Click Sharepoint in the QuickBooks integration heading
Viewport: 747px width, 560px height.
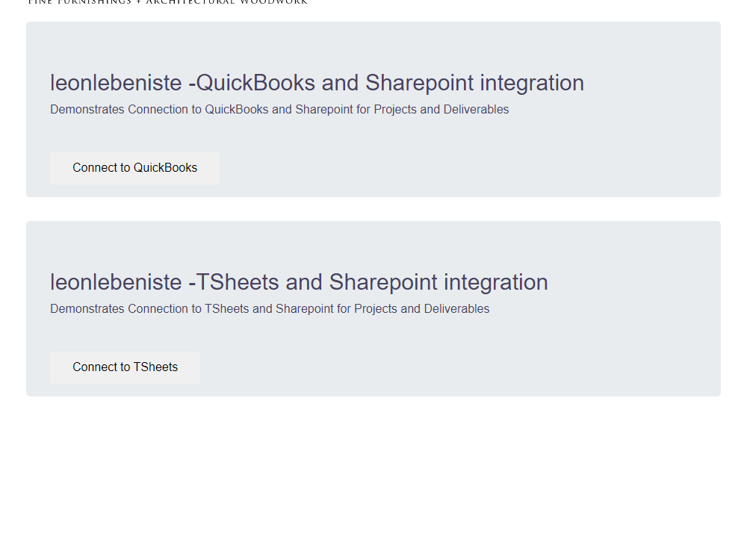(x=419, y=84)
